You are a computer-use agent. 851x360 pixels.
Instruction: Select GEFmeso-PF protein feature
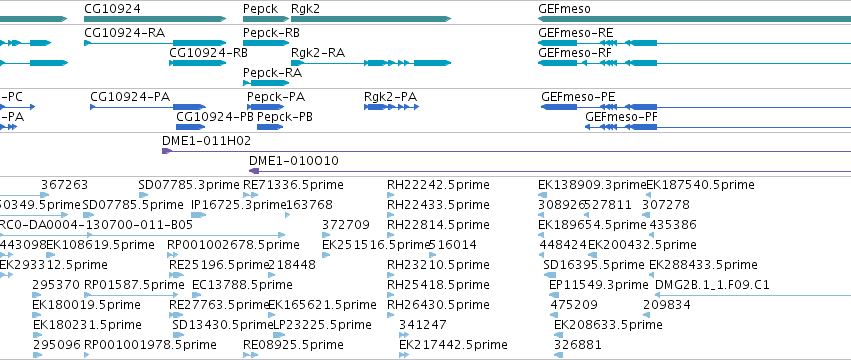tap(717, 127)
